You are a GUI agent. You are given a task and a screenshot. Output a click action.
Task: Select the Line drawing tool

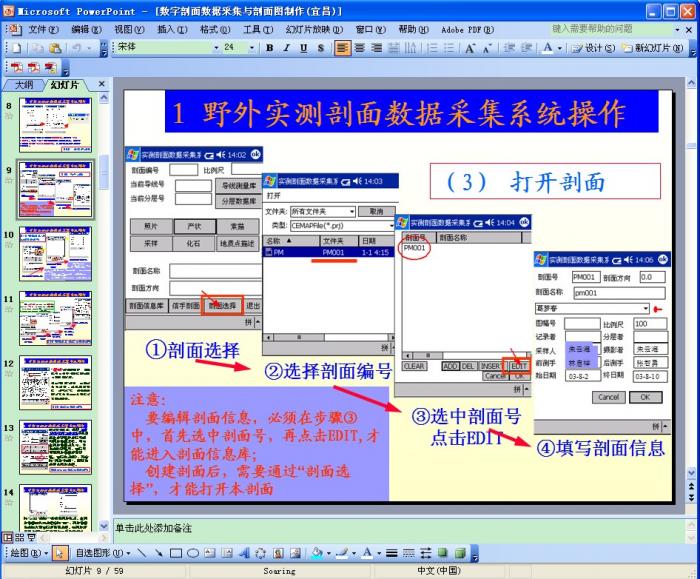point(143,552)
